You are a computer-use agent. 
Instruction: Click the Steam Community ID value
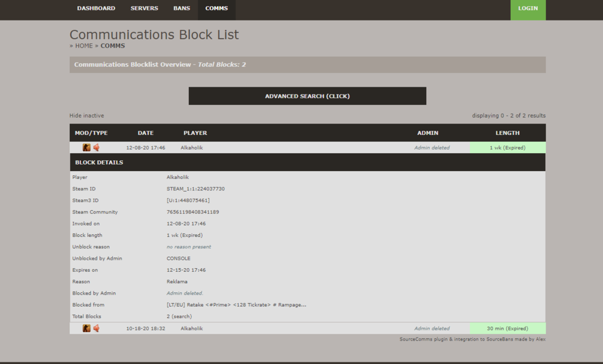point(192,212)
